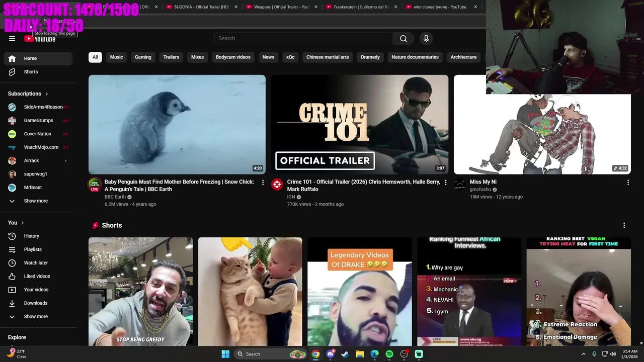Start voice search with microphone icon
Screen dimensions: 644x362
[x=426, y=39]
